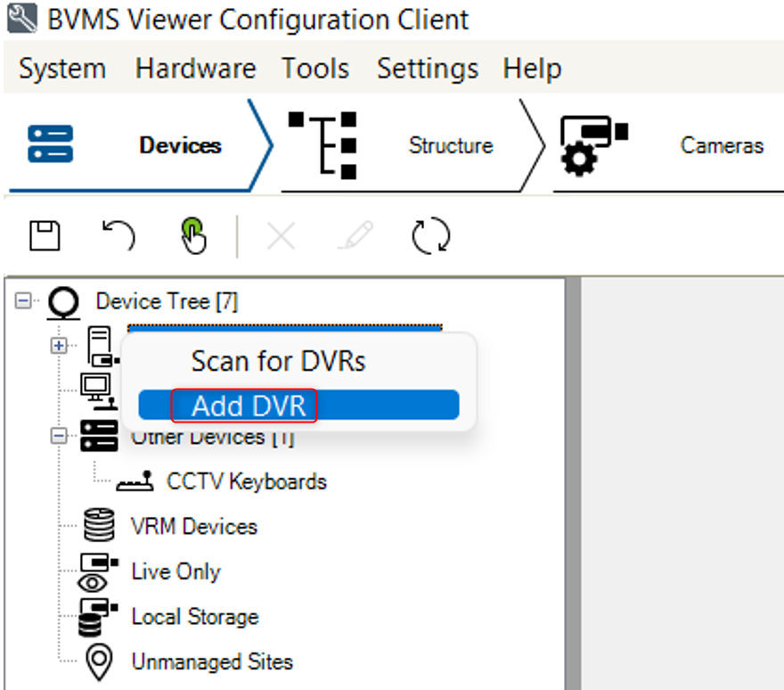Viewport: 784px width, 690px height.
Task: Click the VRM Devices database icon
Action: 99,527
